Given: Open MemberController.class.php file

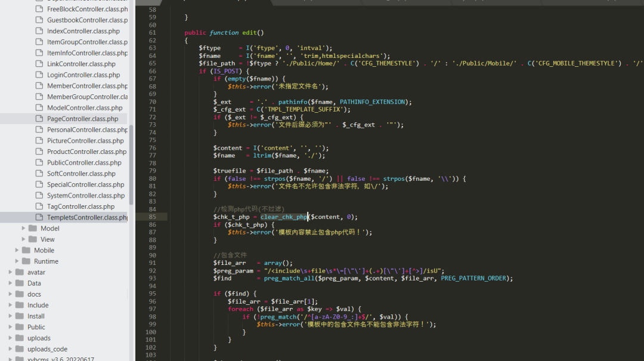Looking at the screenshot, I should (88, 86).
